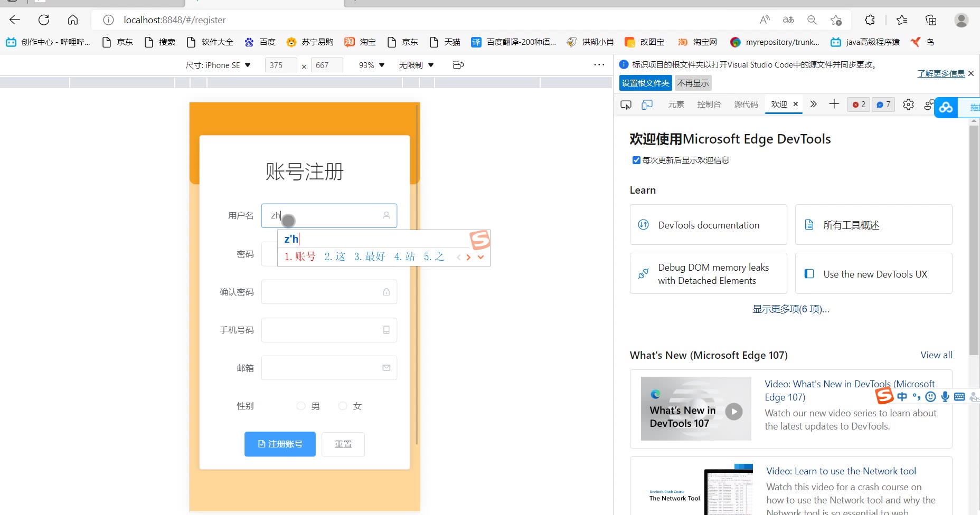
Task: Show more DevTools tabs
Action: coord(813,104)
